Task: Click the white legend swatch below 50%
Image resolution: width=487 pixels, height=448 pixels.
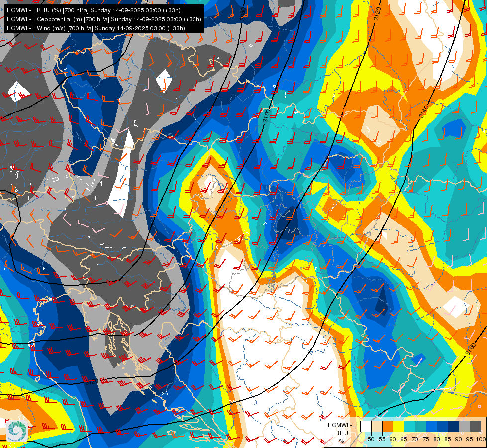Action: coord(366,426)
